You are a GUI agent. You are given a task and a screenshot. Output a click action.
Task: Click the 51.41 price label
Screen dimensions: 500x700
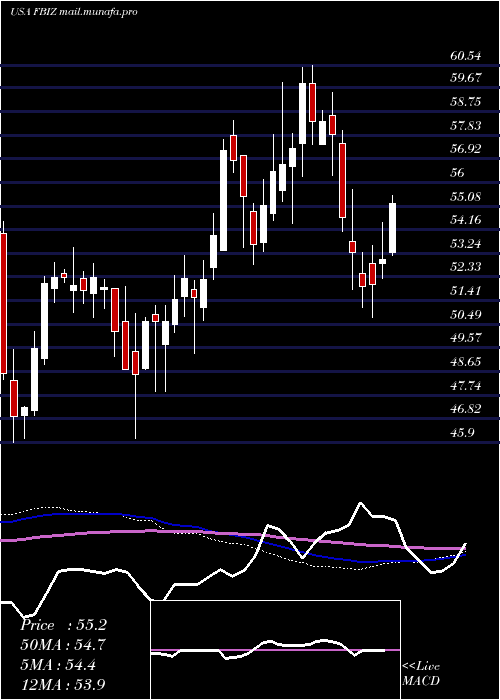pyautogui.click(x=466, y=291)
